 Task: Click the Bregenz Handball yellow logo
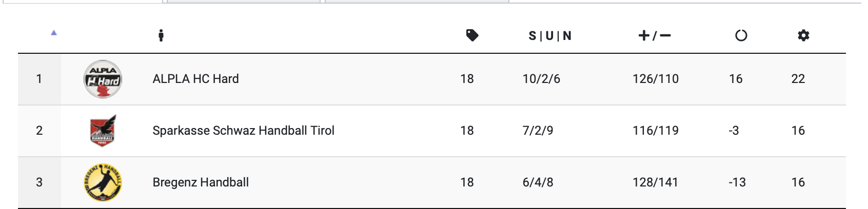(x=103, y=182)
